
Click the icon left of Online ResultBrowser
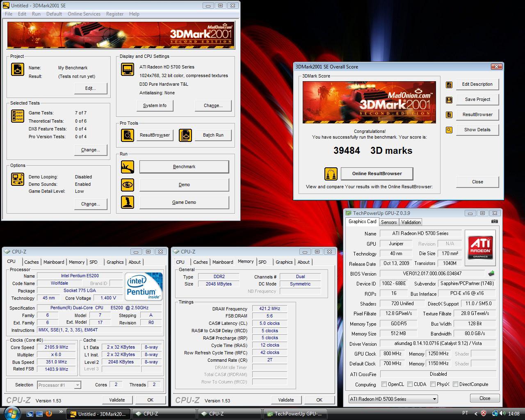pos(331,174)
